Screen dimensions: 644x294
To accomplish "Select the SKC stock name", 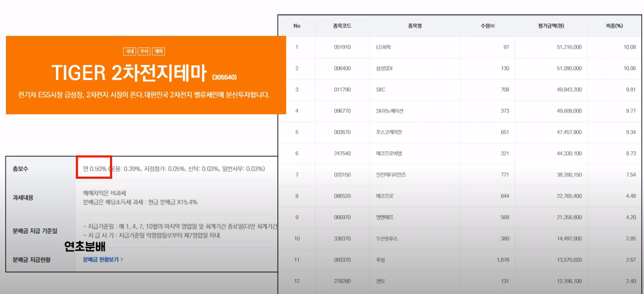I will 380,90.
